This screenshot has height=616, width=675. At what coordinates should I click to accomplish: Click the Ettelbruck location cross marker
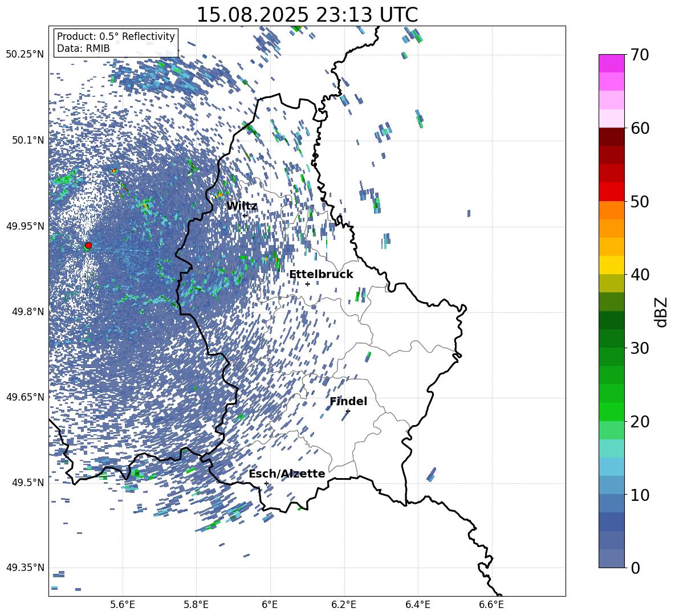click(x=307, y=284)
